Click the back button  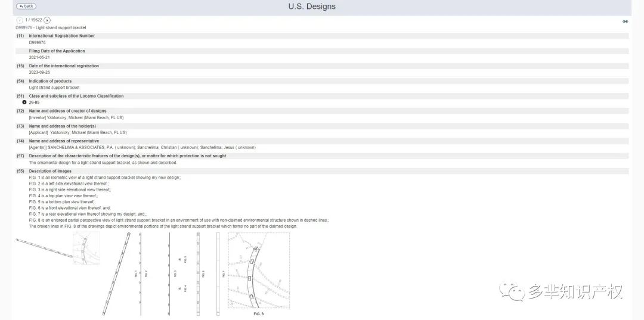(26, 6)
